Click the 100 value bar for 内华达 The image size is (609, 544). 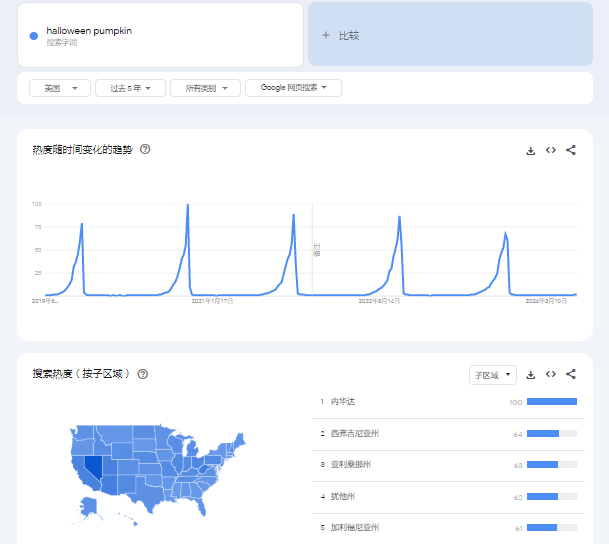(552, 402)
